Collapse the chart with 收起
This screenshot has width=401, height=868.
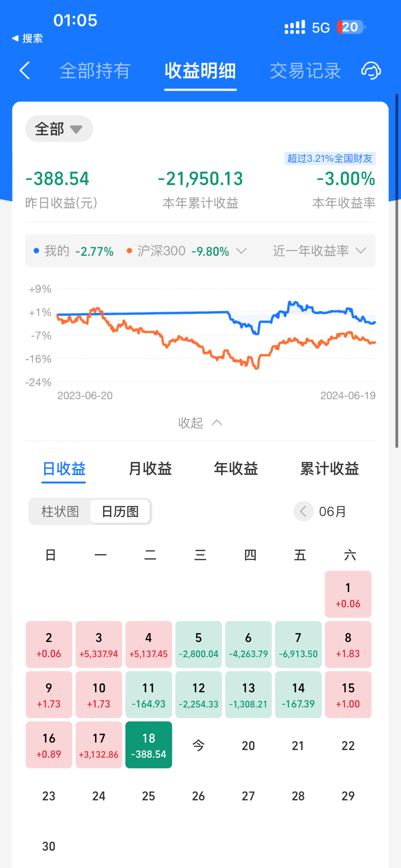[x=200, y=423]
